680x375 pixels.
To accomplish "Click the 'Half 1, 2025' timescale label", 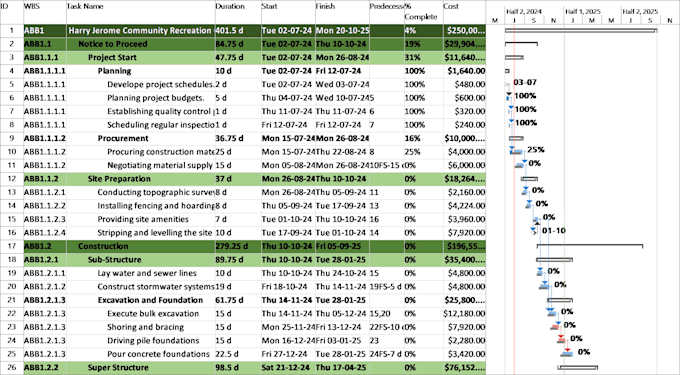I will 582,12.
